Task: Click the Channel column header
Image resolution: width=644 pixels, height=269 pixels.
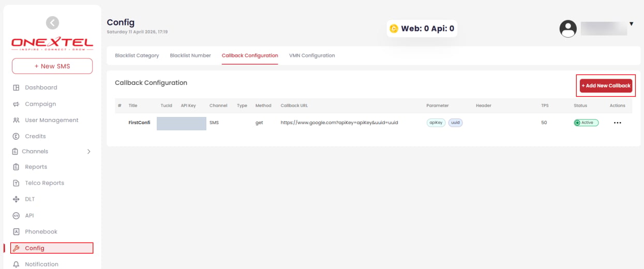Action: (218, 106)
